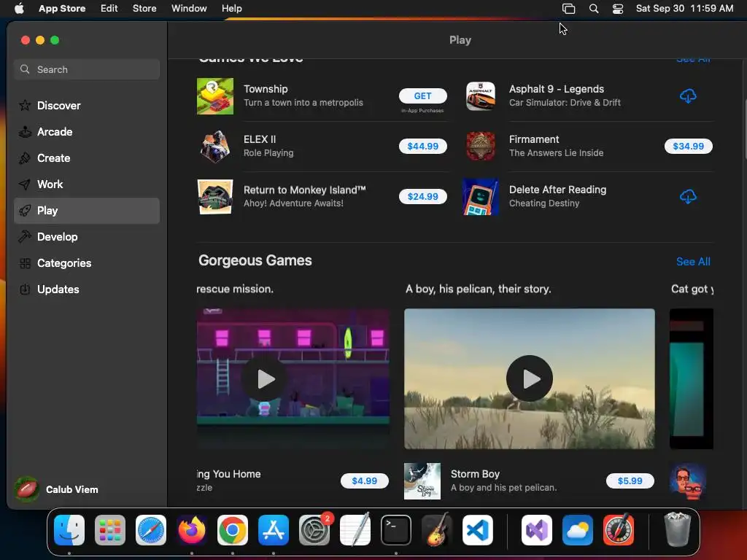Open Disk Diag from the Dock
747x560 pixels.
(x=619, y=530)
